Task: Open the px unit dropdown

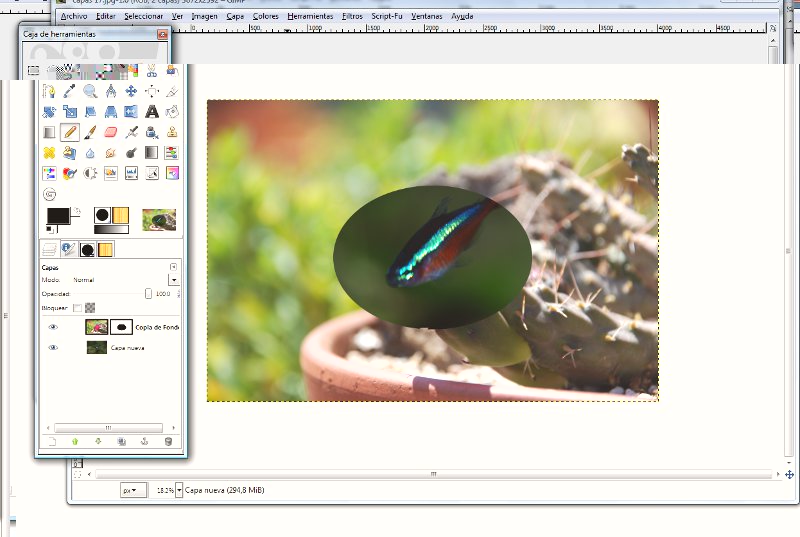Action: click(x=134, y=490)
